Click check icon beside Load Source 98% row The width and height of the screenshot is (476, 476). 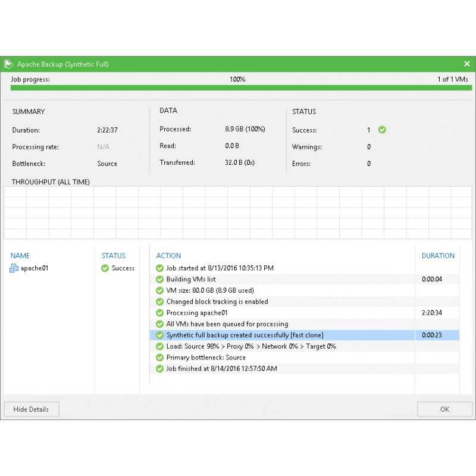159,346
